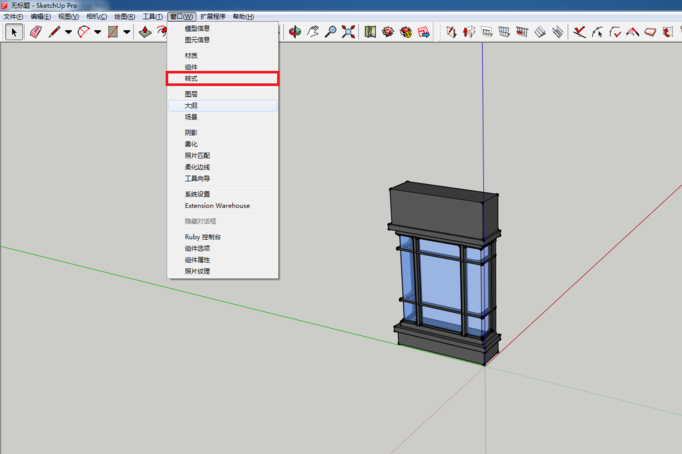Expand the Line tool dropdown arrow
Viewport: 682px width, 454px height.
tap(68, 32)
